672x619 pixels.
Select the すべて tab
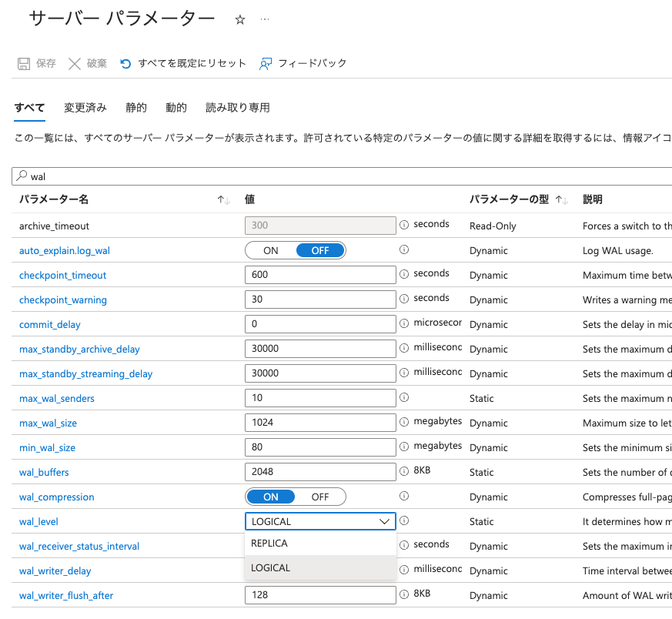coord(29,108)
